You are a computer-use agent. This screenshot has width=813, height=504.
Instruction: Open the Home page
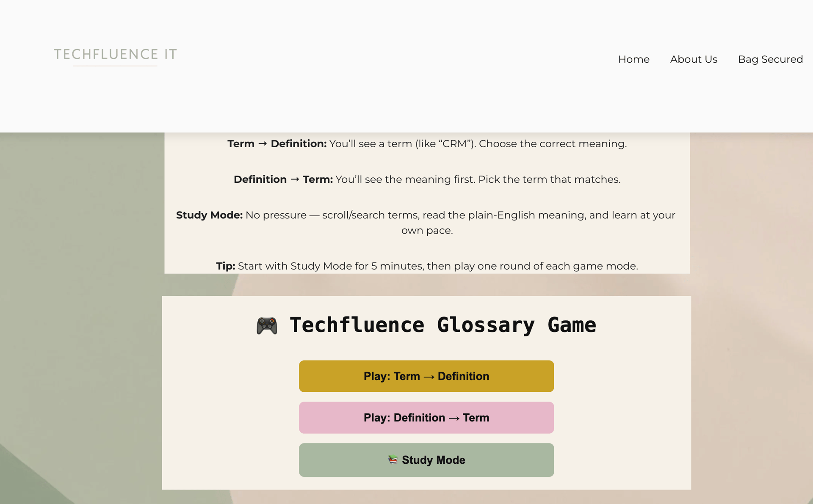coord(633,59)
